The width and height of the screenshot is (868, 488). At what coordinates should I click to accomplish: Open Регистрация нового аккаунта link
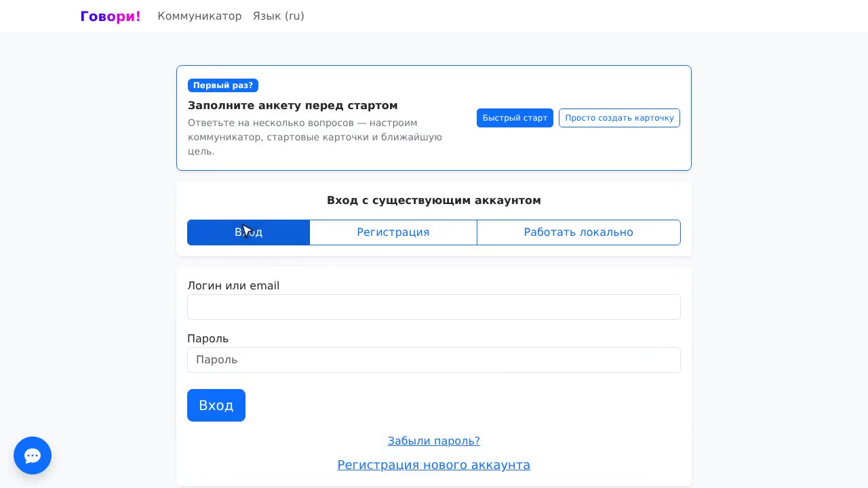click(434, 465)
